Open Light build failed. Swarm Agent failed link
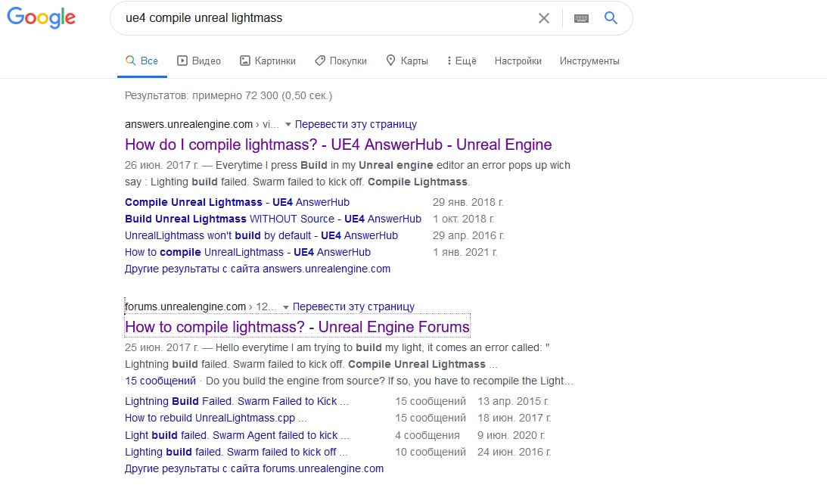 tap(237, 435)
